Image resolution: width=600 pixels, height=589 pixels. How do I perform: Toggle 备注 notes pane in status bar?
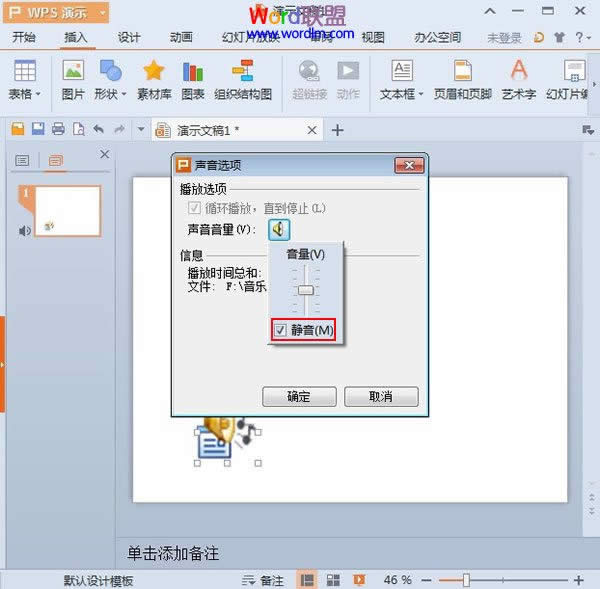[x=263, y=580]
